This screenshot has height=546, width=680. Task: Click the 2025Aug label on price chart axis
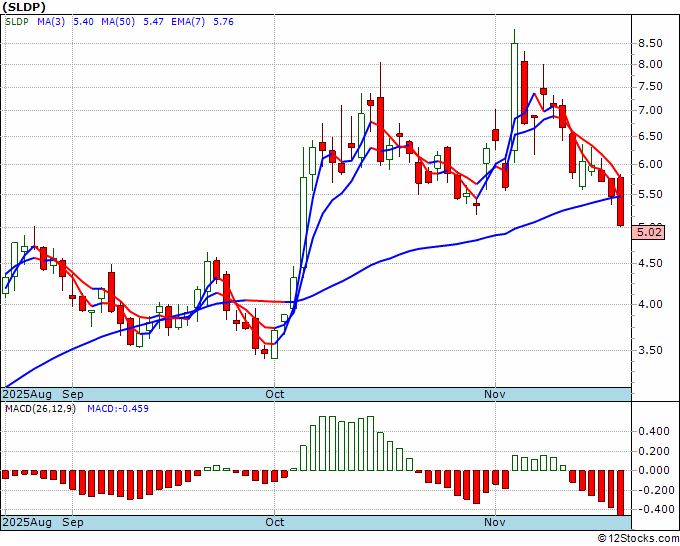click(27, 394)
